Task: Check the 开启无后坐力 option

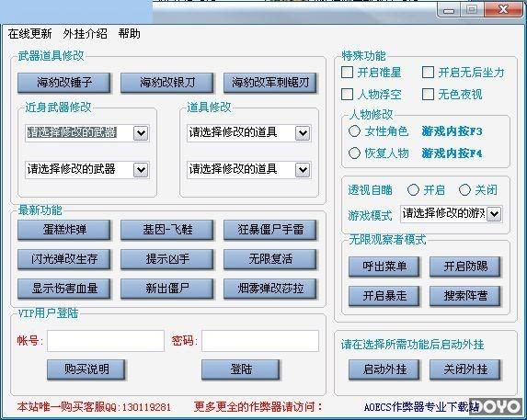Action: (428, 73)
